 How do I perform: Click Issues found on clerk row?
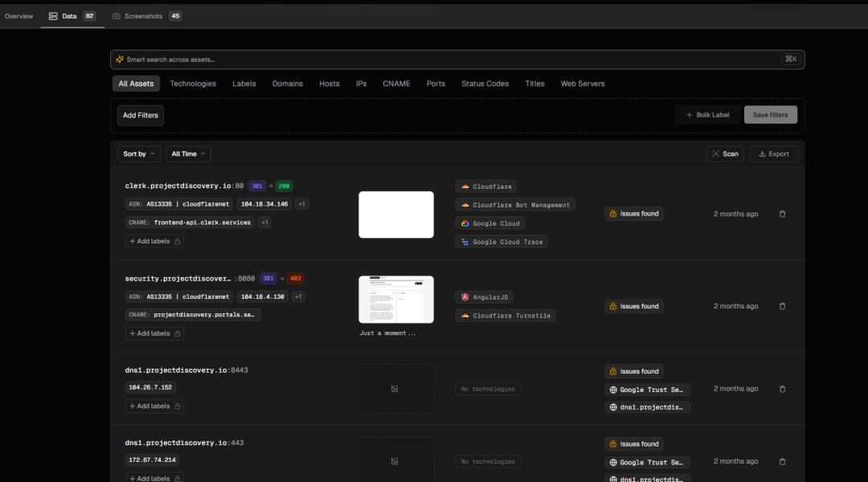tap(634, 214)
